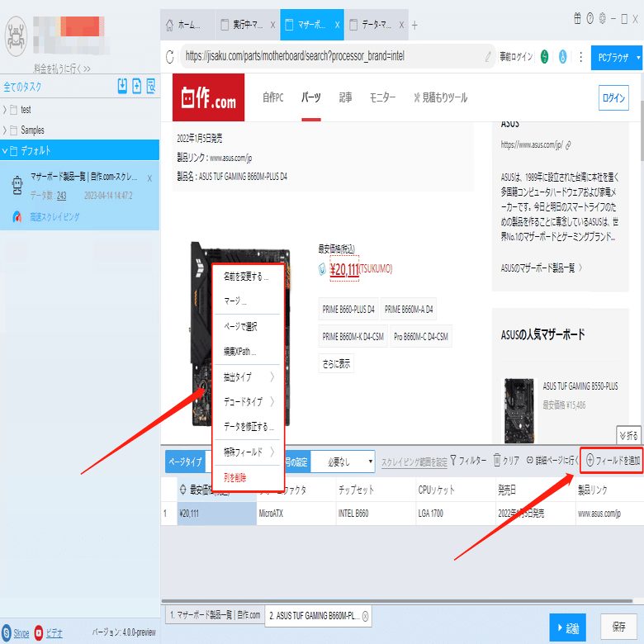The width and height of the screenshot is (644, 644).
Task: Choose 列を削除 in context menu
Action: coord(248,478)
